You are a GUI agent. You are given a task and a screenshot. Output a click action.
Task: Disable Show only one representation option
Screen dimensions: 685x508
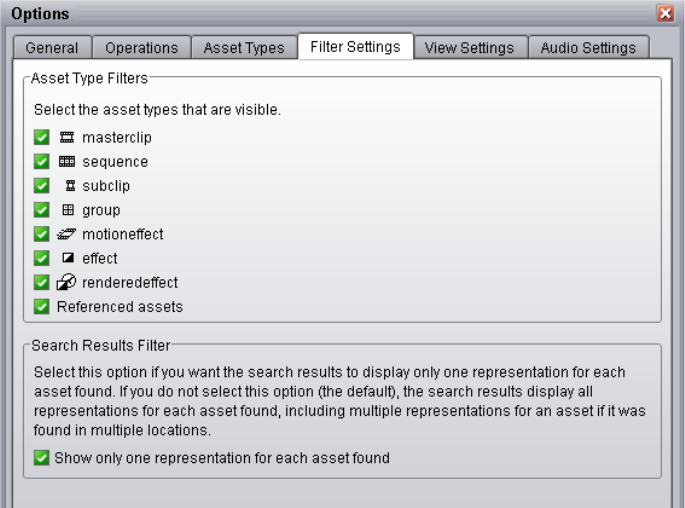(41, 458)
